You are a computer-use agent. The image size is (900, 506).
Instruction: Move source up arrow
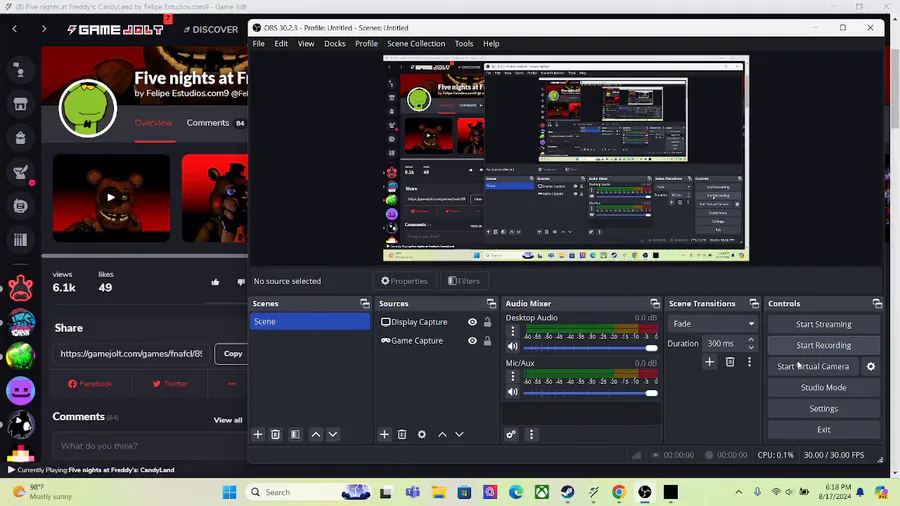[442, 434]
